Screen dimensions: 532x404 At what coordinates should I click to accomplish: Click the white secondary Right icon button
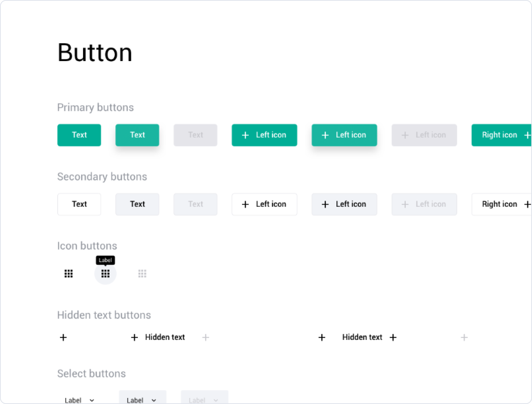pyautogui.click(x=502, y=204)
